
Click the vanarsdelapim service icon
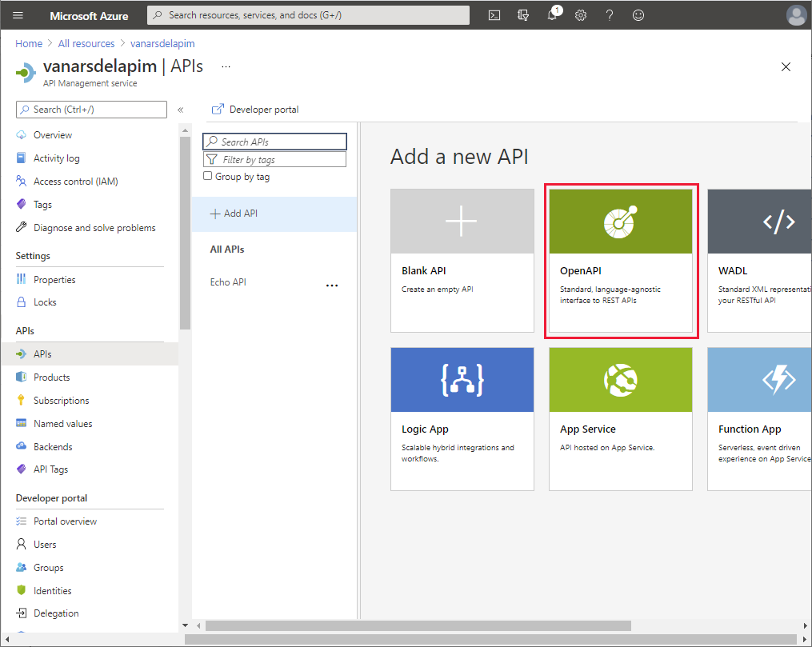pyautogui.click(x=26, y=73)
